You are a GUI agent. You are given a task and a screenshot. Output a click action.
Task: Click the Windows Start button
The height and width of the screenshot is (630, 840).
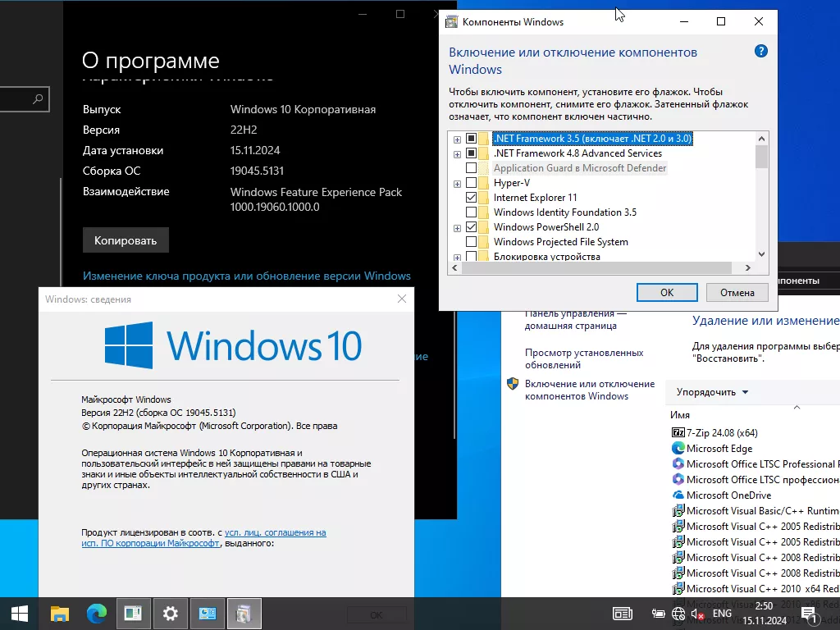pyautogui.click(x=20, y=613)
